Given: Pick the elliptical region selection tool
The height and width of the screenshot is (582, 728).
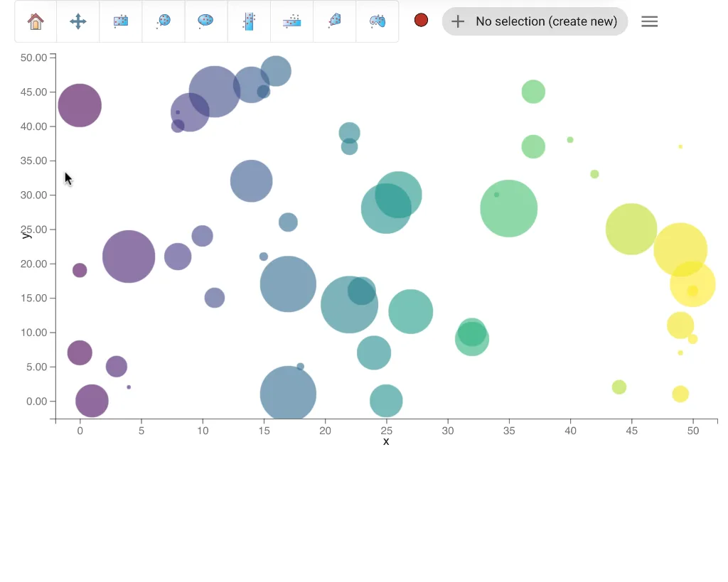Looking at the screenshot, I should tap(206, 21).
